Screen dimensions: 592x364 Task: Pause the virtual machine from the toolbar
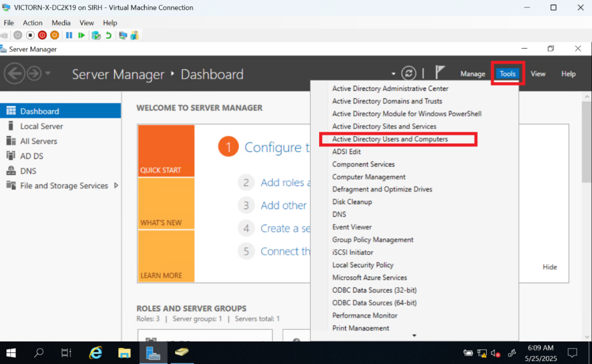coord(69,35)
